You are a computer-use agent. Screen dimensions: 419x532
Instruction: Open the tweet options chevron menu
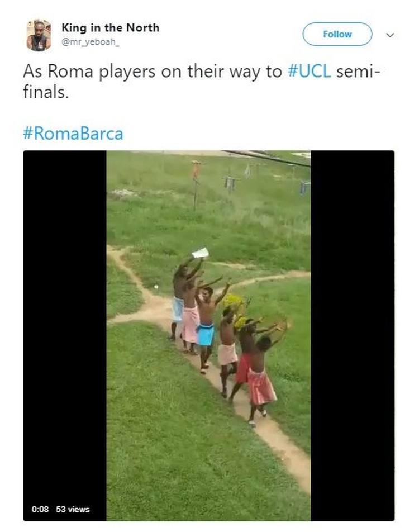coord(390,35)
